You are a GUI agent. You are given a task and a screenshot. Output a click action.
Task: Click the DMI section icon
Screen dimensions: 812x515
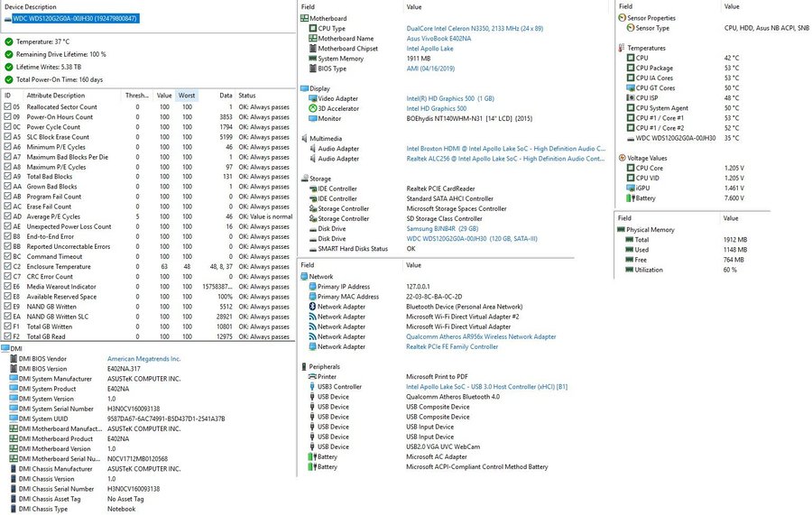coord(5,347)
